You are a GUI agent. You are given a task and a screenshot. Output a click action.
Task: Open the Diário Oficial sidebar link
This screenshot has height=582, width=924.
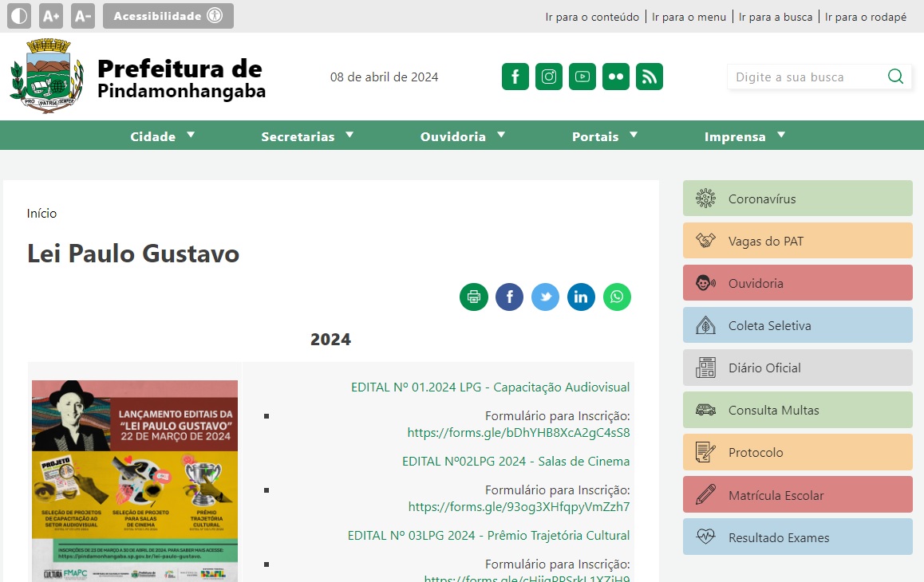(x=797, y=368)
